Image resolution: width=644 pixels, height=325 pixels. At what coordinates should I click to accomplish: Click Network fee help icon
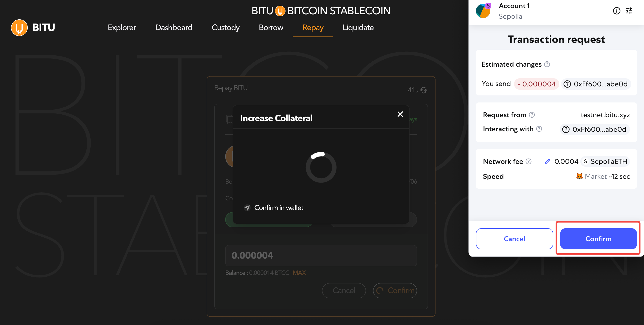(529, 161)
